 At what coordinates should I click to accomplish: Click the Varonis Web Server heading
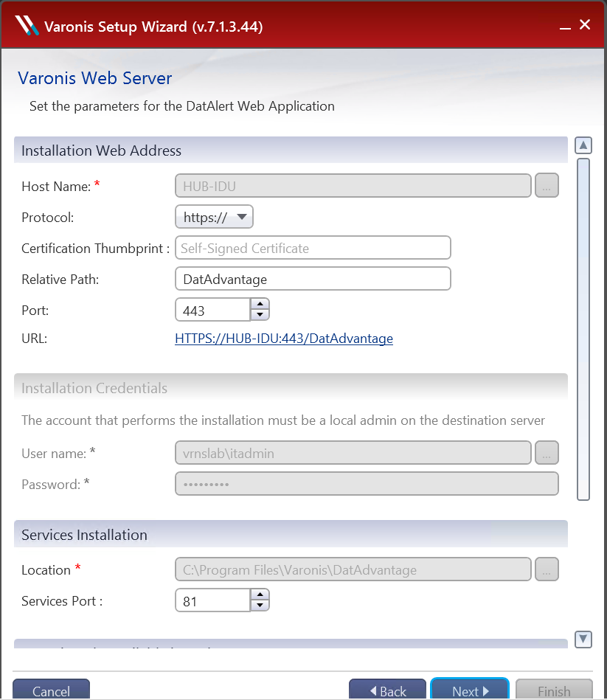94,78
